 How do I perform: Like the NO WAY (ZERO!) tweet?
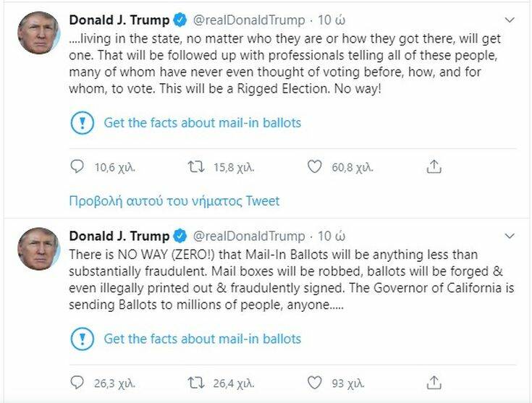click(x=314, y=382)
